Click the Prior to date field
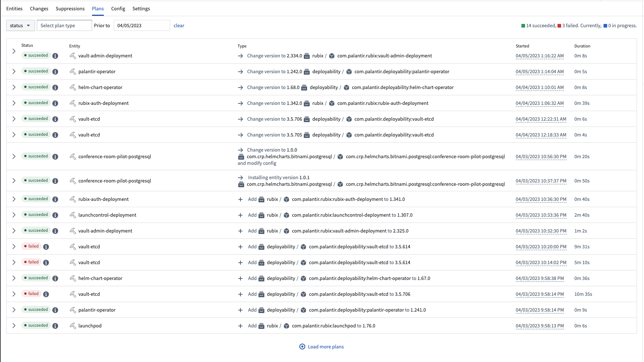The width and height of the screenshot is (644, 362). pyautogui.click(x=142, y=25)
